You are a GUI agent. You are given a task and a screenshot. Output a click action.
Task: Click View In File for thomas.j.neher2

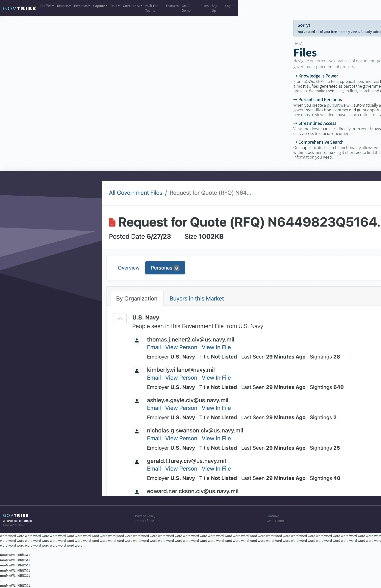coord(216,347)
